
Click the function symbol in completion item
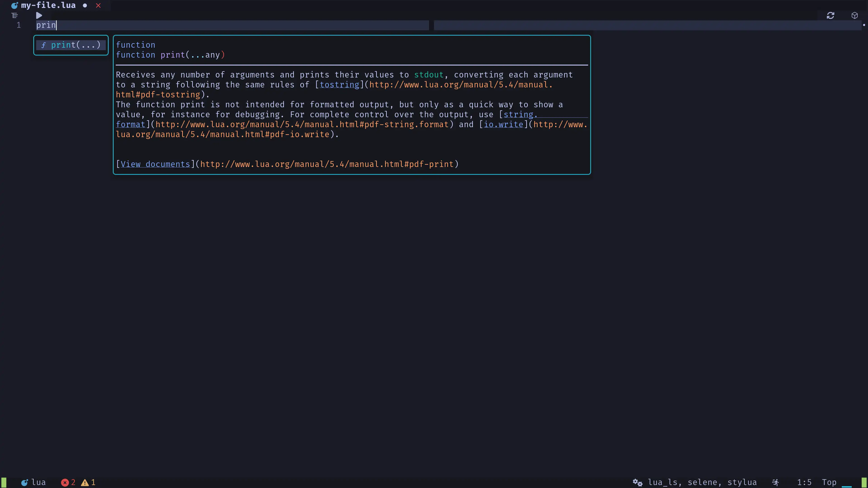point(43,45)
